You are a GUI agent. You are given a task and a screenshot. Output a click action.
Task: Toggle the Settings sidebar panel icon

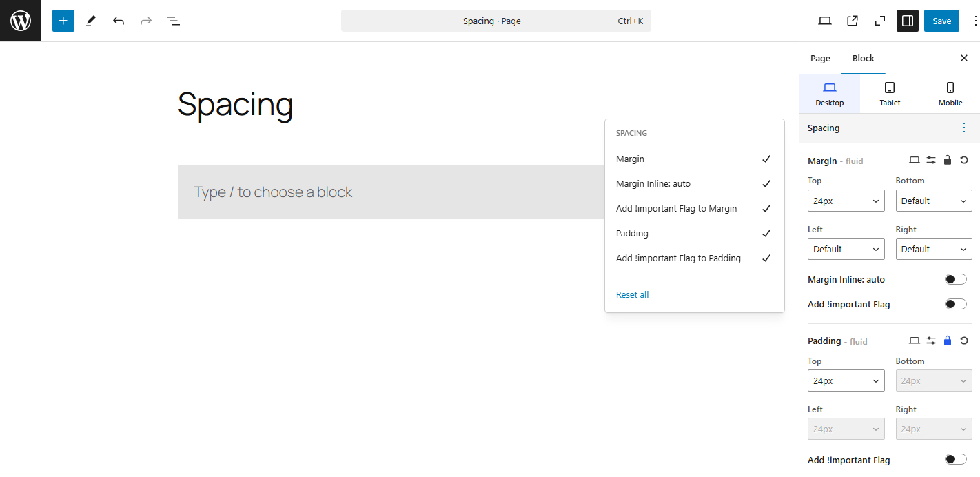[x=908, y=21]
